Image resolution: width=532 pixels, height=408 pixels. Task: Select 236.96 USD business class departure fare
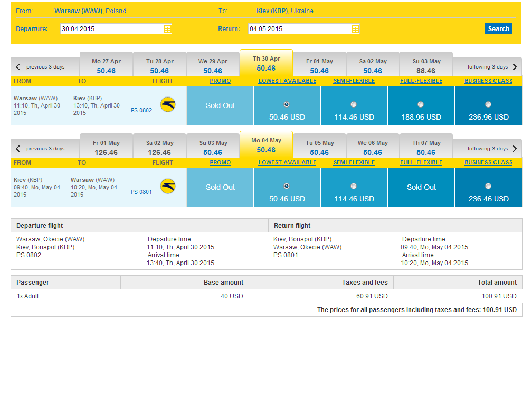pyautogui.click(x=488, y=104)
